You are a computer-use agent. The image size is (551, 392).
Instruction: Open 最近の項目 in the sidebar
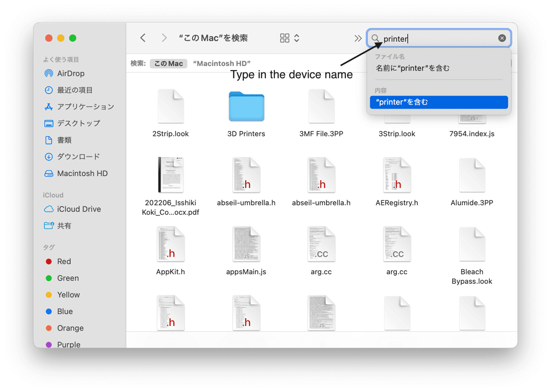68,90
